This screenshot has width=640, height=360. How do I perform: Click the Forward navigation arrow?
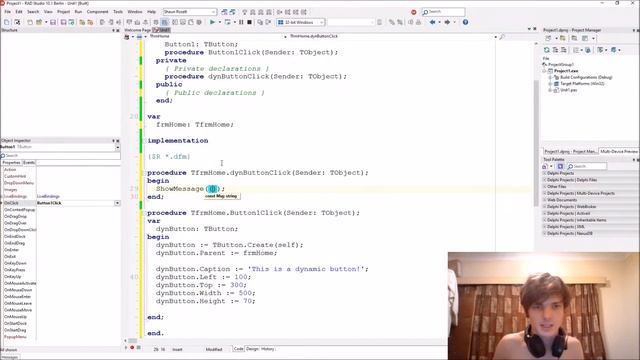coord(447,22)
